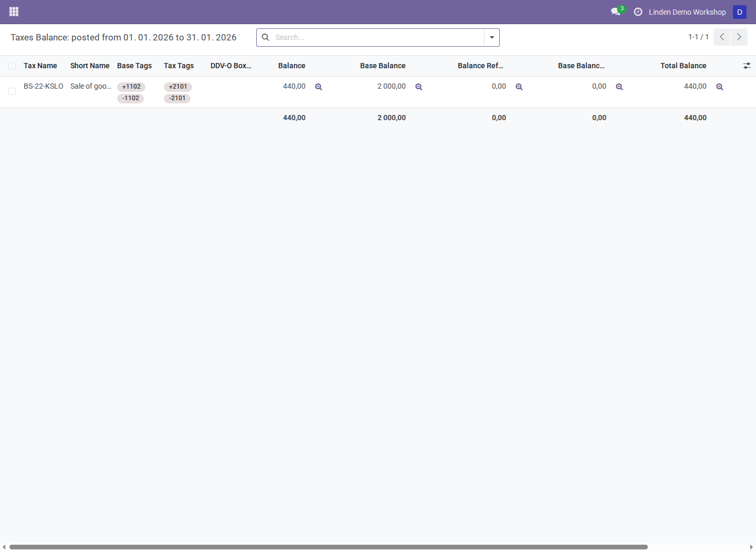Open the Balance Refund 0,00 audit magnifier
Image resolution: width=756 pixels, height=551 pixels.
[x=519, y=87]
